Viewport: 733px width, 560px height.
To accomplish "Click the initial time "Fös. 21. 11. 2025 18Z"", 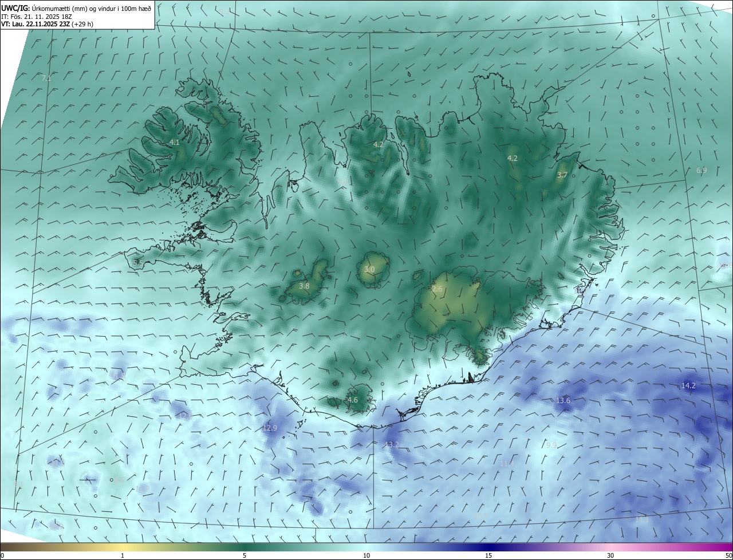I will click(x=42, y=17).
